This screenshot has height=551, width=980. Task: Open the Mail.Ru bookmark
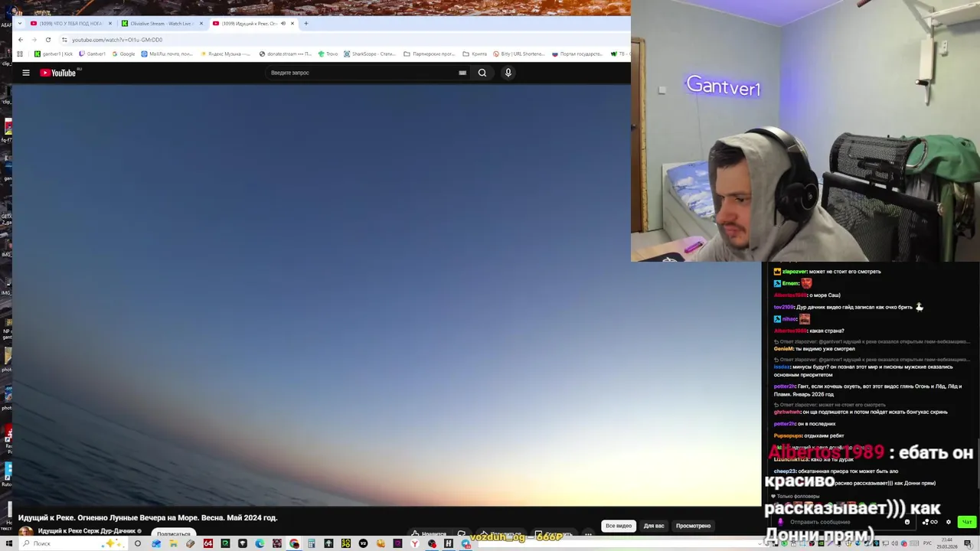pyautogui.click(x=167, y=54)
